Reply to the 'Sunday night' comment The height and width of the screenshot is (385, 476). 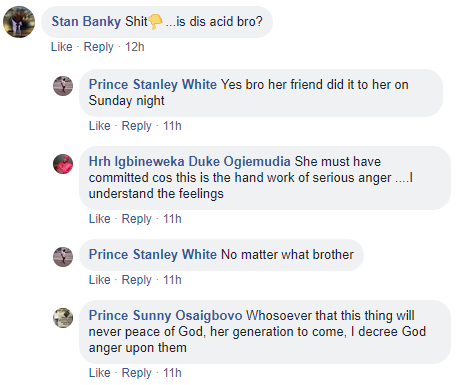coord(136,126)
